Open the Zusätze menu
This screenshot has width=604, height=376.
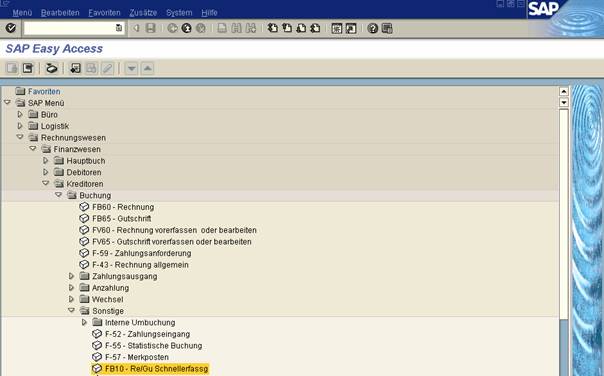coord(143,13)
